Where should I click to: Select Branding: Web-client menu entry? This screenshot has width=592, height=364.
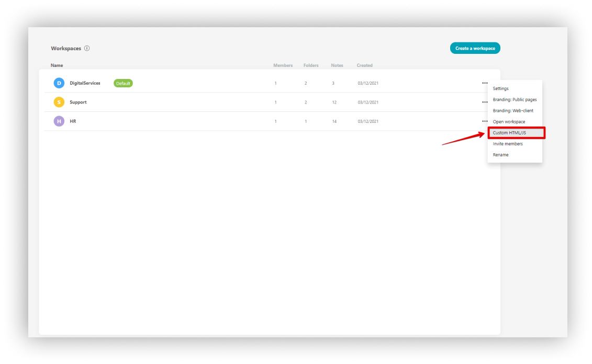click(x=513, y=110)
